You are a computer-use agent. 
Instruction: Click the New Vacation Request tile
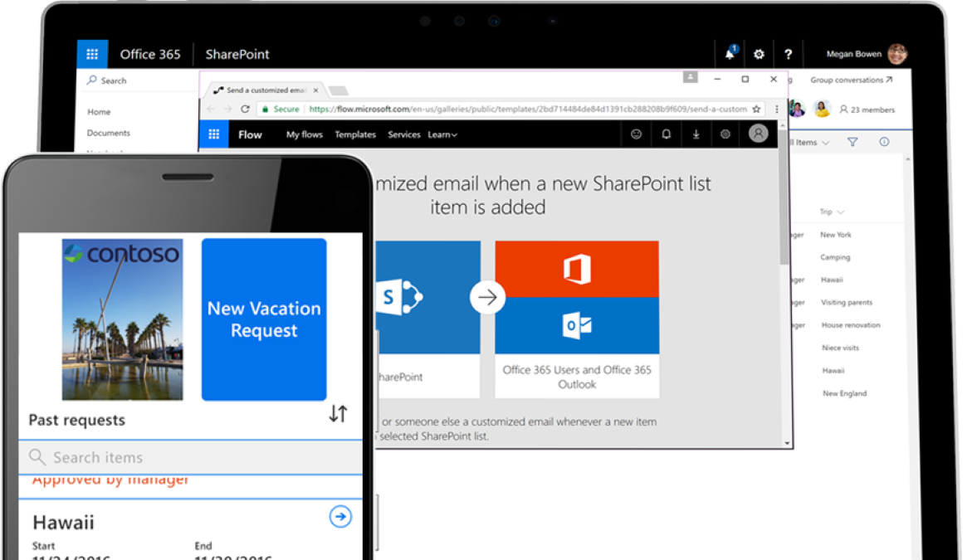tap(263, 319)
